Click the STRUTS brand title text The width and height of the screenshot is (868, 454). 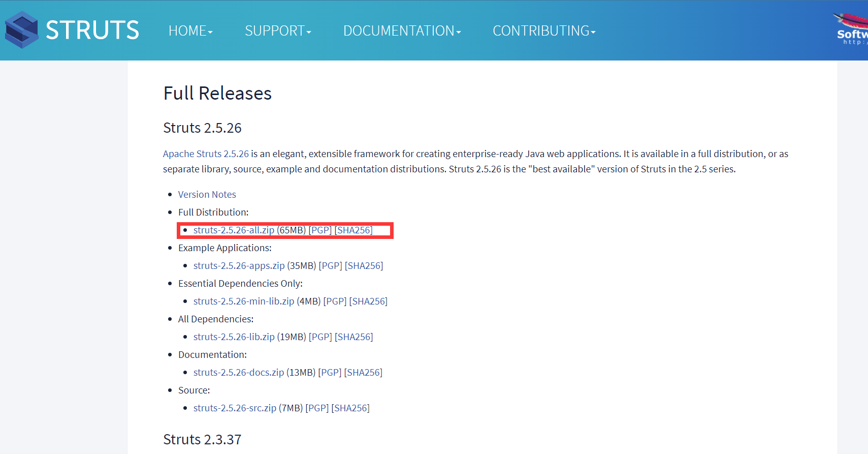(x=92, y=30)
